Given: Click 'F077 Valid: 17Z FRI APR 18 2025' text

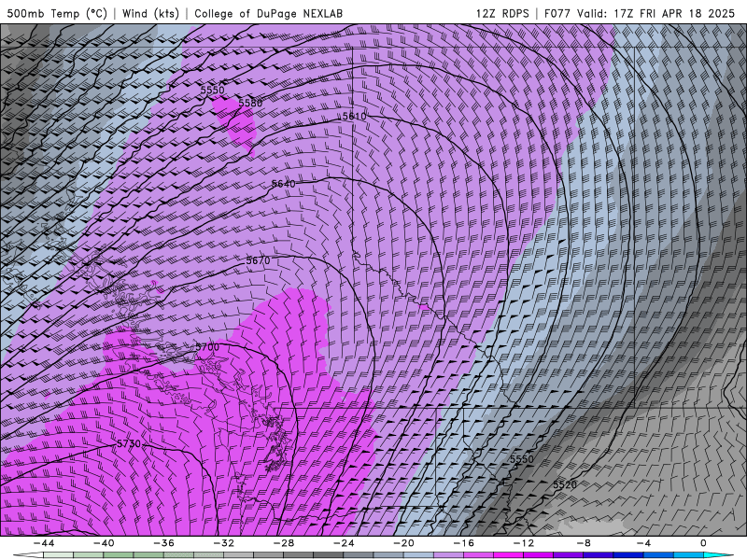Looking at the screenshot, I should coord(640,13).
